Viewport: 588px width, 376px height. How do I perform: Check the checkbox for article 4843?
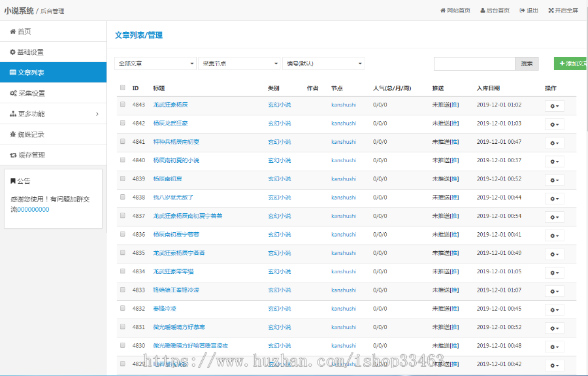pos(123,105)
